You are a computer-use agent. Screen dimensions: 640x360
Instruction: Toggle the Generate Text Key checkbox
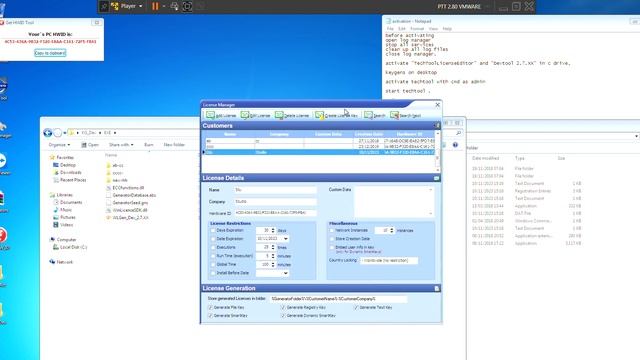356,307
